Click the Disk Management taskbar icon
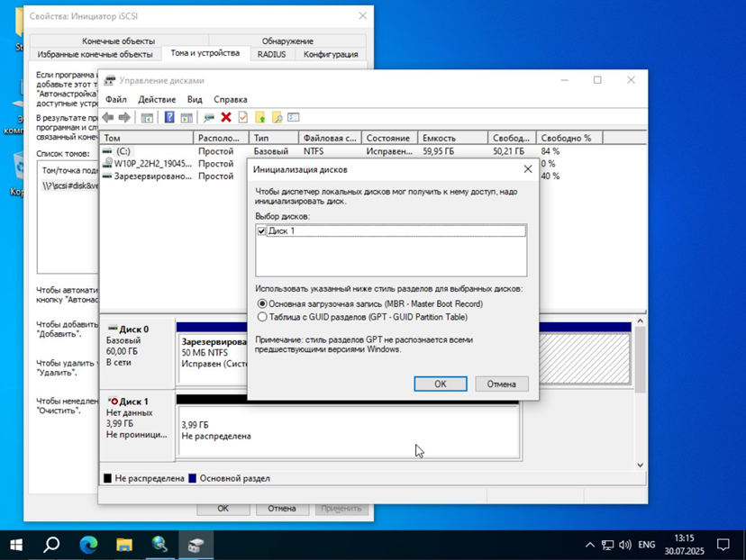 (196, 545)
